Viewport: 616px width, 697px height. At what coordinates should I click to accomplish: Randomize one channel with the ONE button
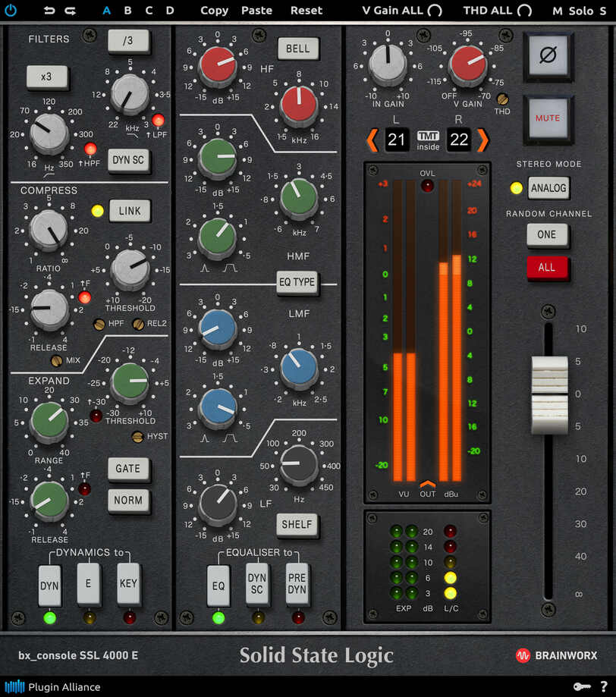(x=548, y=235)
